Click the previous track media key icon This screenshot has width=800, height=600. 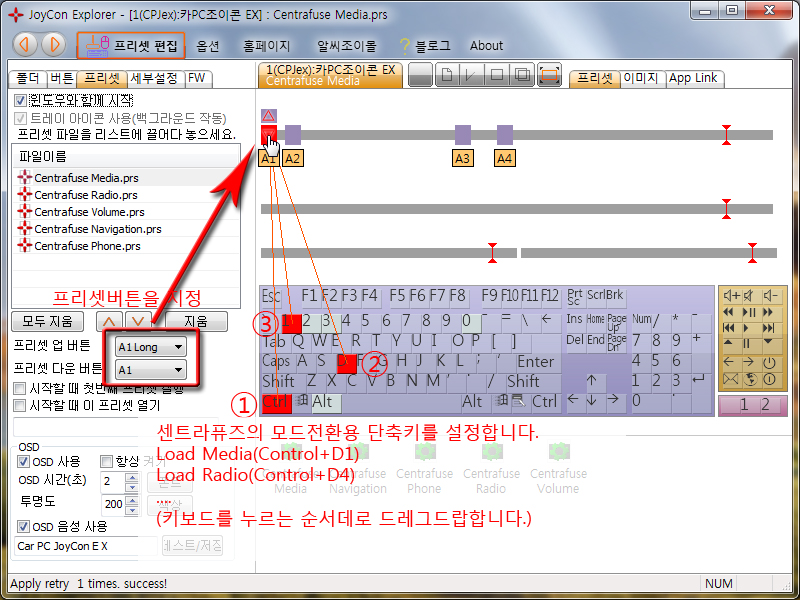(729, 328)
